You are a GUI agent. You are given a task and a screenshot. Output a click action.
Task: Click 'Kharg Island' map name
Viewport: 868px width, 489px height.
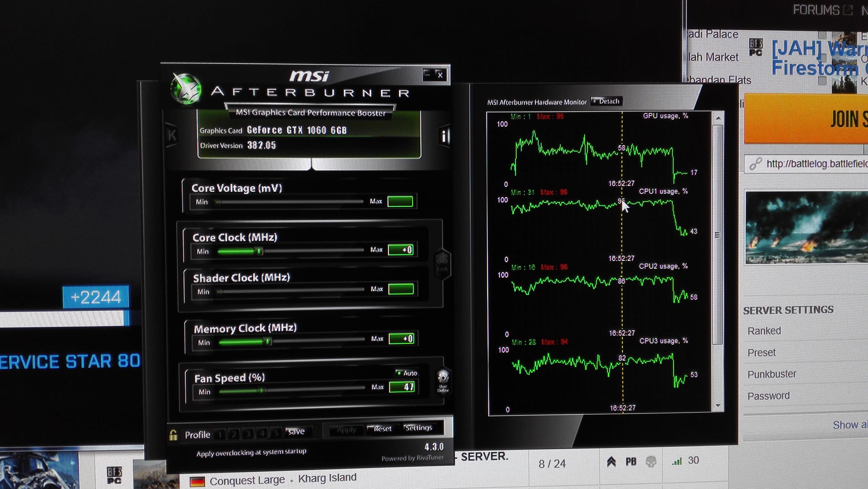327,478
